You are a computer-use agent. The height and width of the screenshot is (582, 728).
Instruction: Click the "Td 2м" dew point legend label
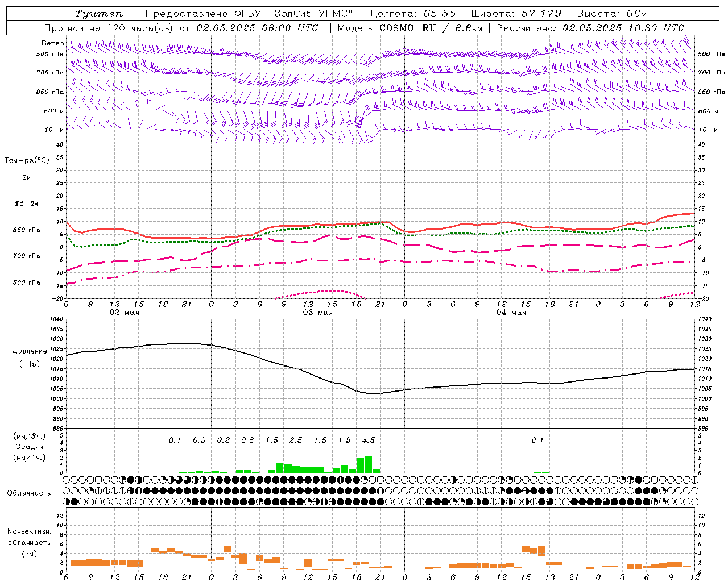[x=27, y=203]
